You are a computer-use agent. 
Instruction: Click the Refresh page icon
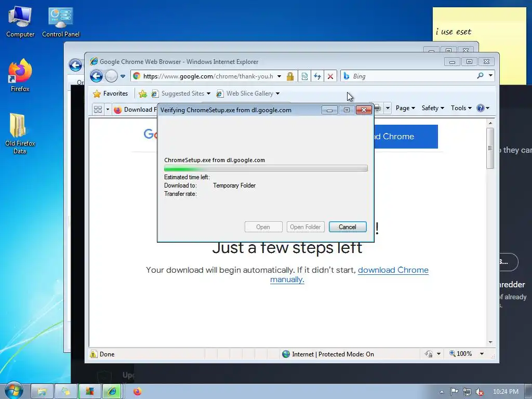[x=317, y=76]
